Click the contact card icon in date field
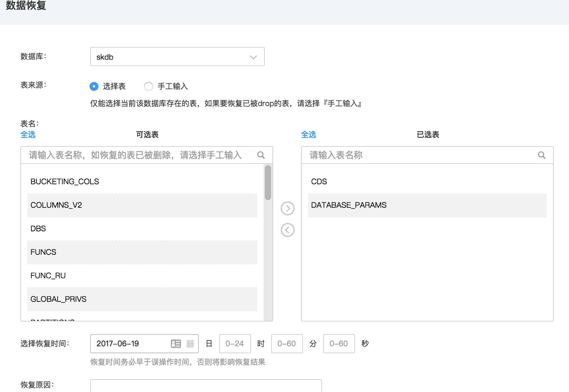 tap(176, 344)
